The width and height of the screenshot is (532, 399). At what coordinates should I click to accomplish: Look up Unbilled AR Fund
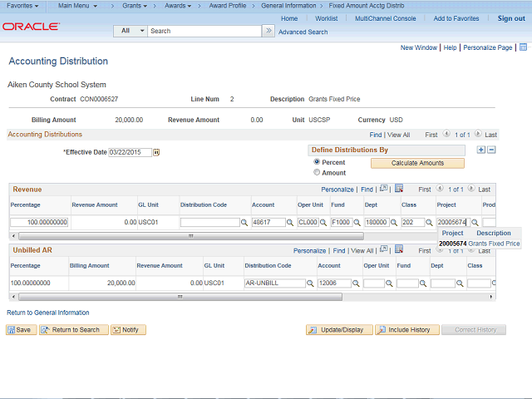coord(423,283)
